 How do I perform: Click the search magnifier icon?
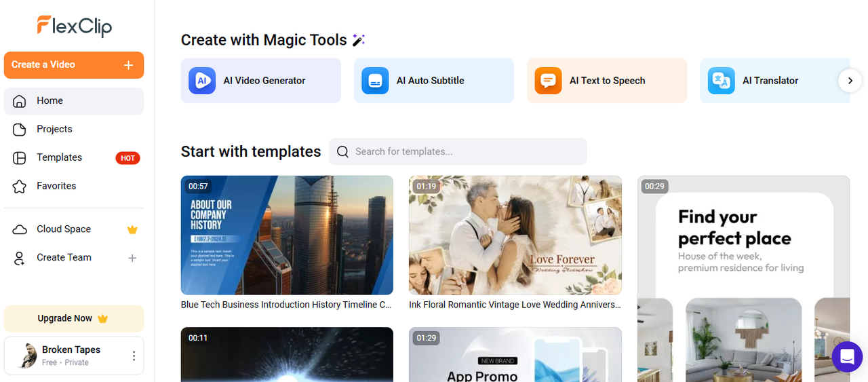[x=342, y=151]
